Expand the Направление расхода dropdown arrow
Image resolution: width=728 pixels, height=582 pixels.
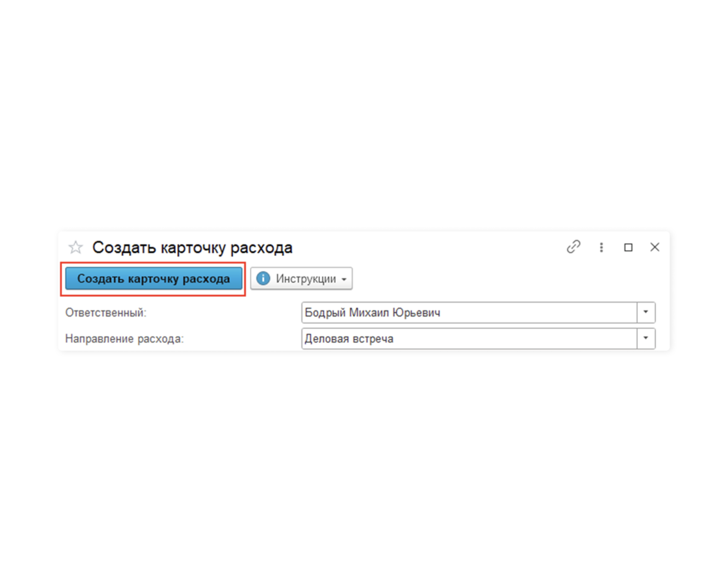[646, 338]
